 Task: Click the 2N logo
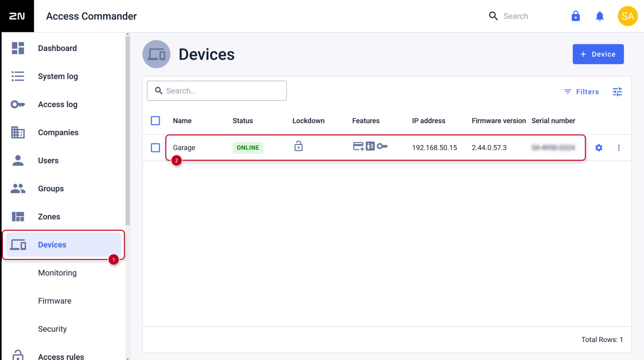click(17, 16)
